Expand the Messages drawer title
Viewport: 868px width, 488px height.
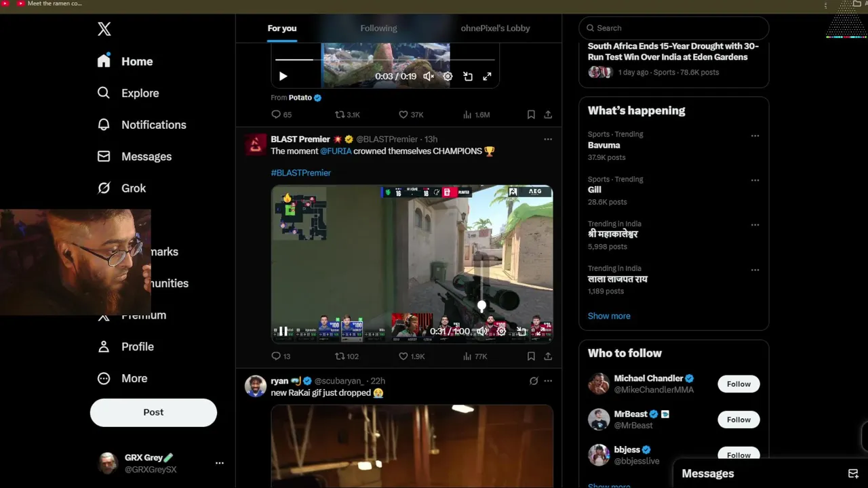(x=708, y=474)
